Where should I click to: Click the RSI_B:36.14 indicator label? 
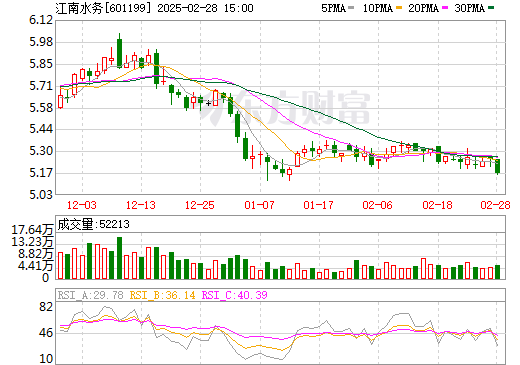tap(163, 295)
